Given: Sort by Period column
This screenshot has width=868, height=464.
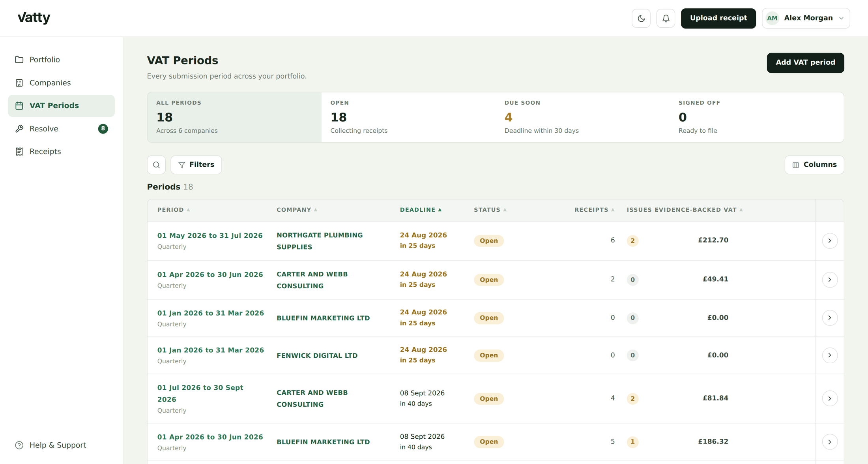Looking at the screenshot, I should [x=174, y=210].
